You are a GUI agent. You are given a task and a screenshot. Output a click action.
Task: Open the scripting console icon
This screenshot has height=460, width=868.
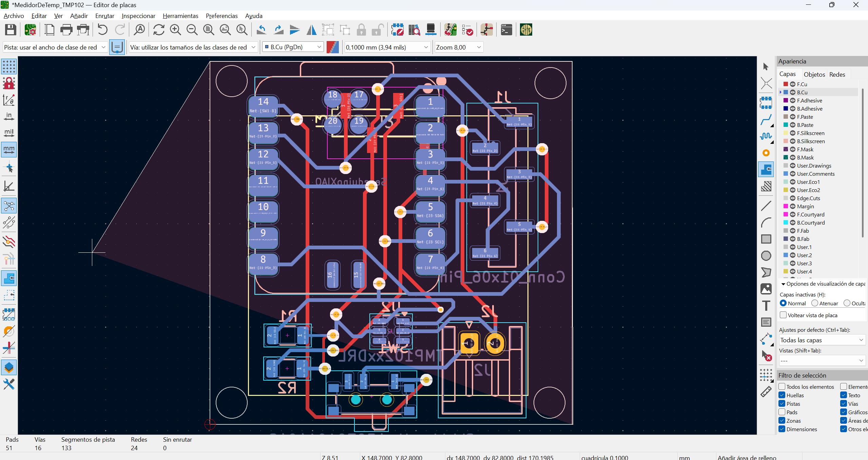506,30
